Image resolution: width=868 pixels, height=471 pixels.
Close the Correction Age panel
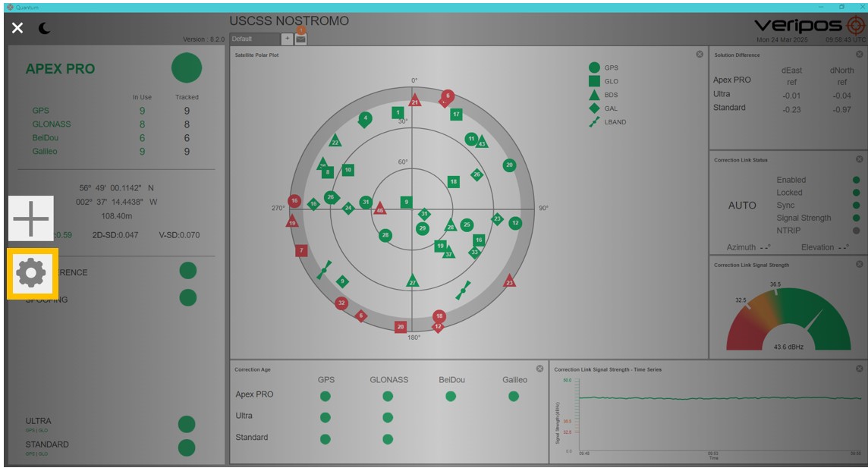coord(540,368)
